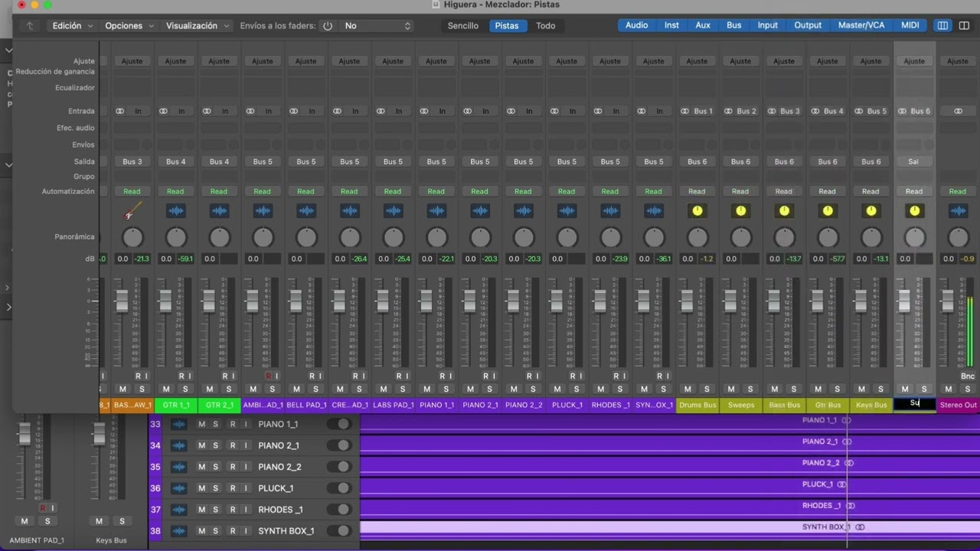This screenshot has width=980, height=551.
Task: Toggle the Audio channel filter
Action: coord(636,25)
